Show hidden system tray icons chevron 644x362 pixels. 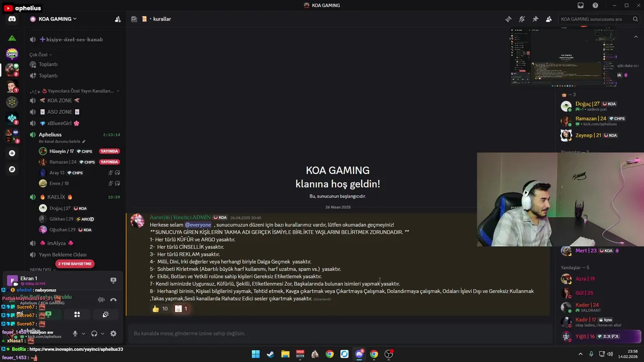pos(580,354)
